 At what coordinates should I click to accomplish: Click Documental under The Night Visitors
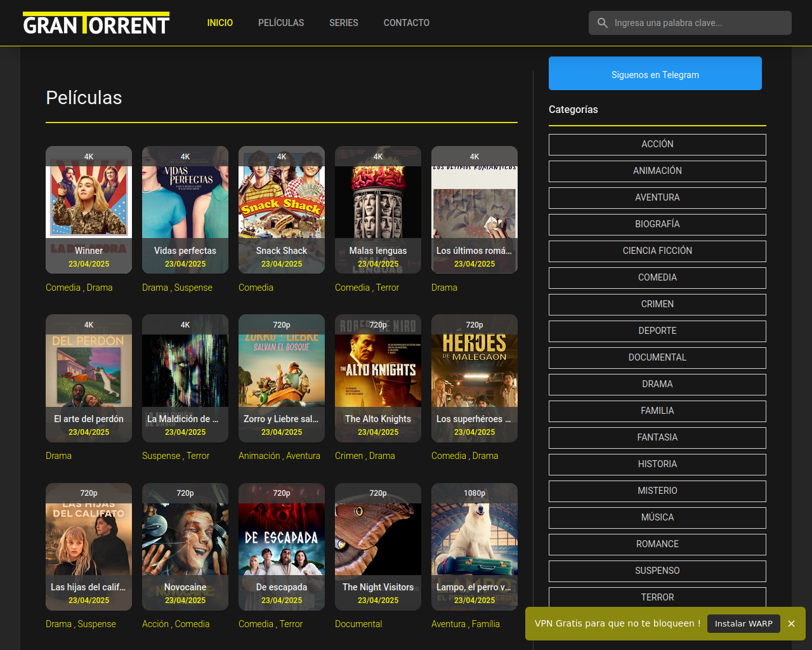click(358, 624)
